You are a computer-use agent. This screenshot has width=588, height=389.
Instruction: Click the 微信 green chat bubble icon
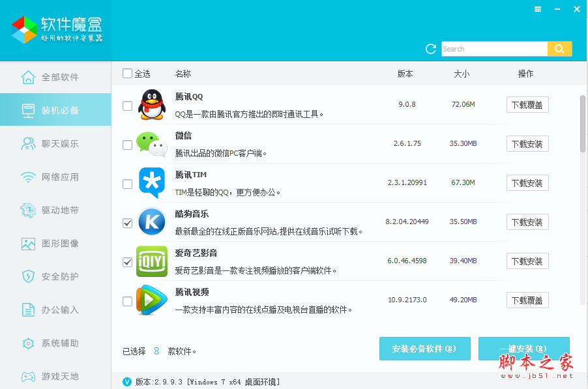[x=151, y=144]
